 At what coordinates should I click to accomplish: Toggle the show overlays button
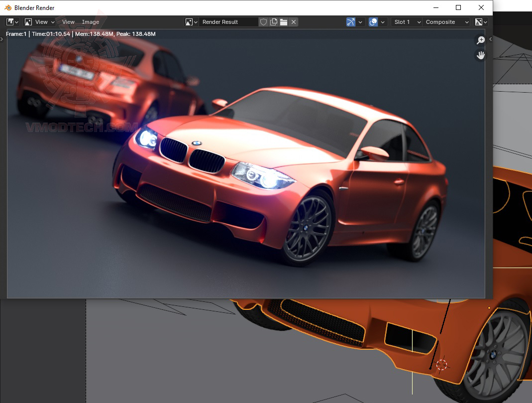[373, 22]
